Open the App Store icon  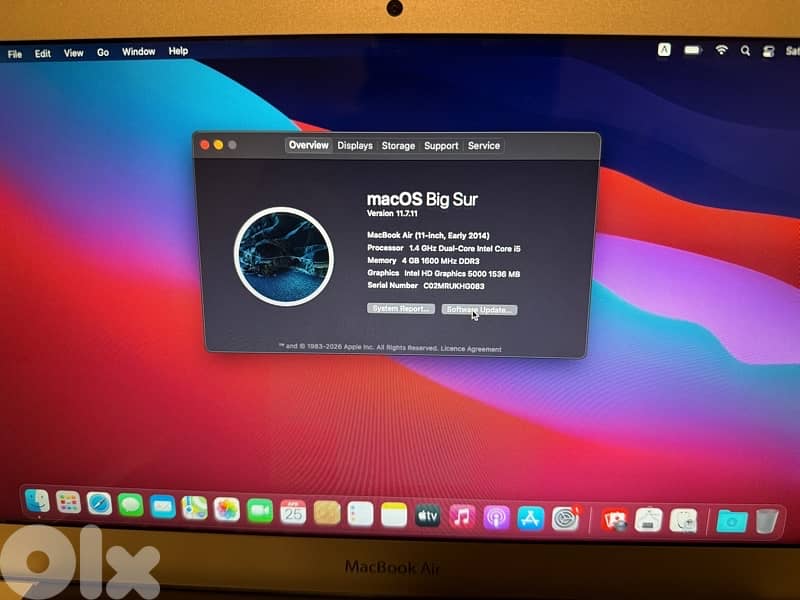click(x=531, y=519)
